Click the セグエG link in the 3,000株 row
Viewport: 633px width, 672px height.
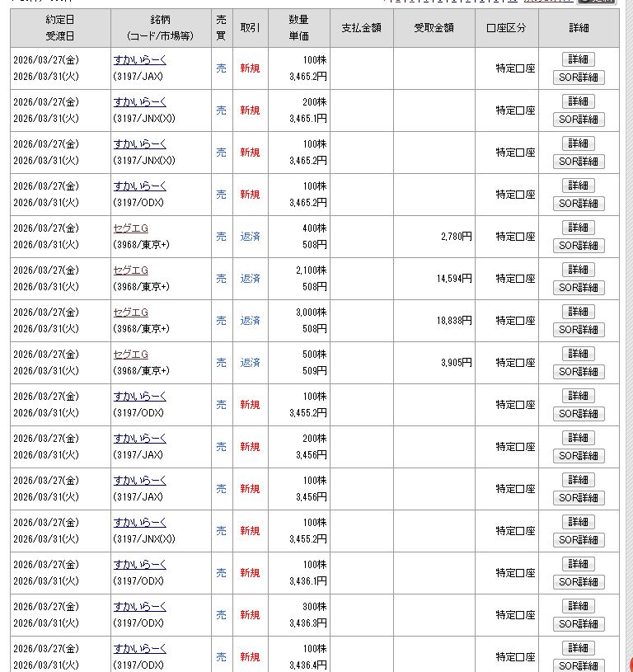(x=130, y=312)
